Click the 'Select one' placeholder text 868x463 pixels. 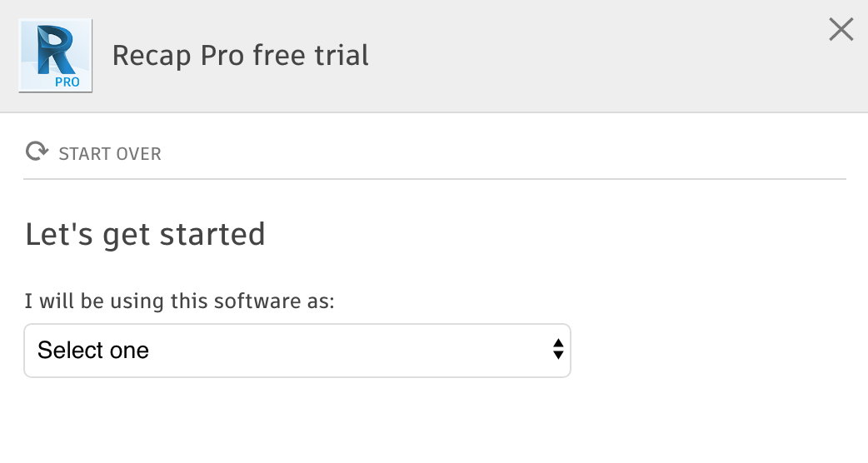(93, 351)
